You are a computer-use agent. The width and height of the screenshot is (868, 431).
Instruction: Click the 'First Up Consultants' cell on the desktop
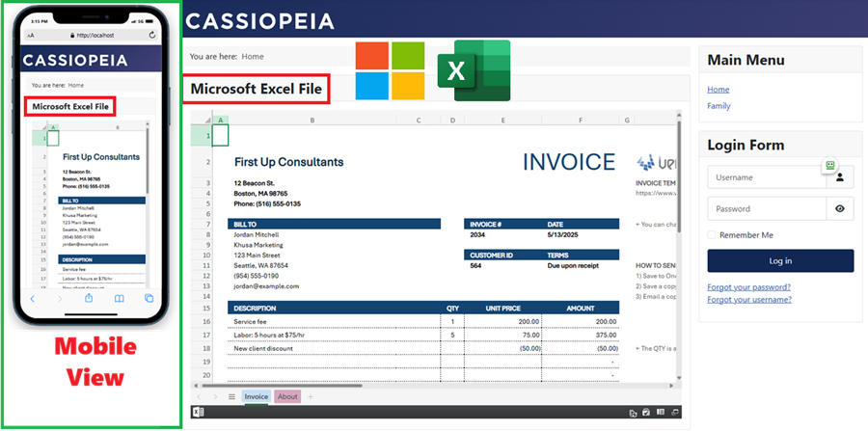coord(288,162)
